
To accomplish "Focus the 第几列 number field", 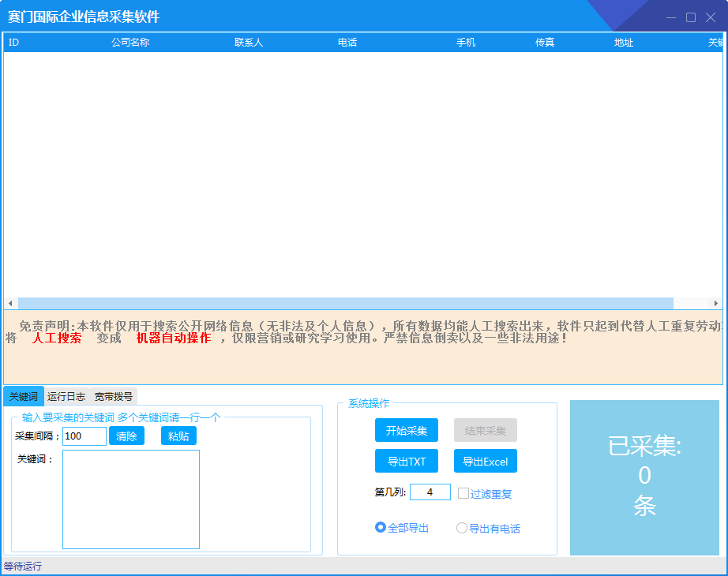I will (430, 492).
